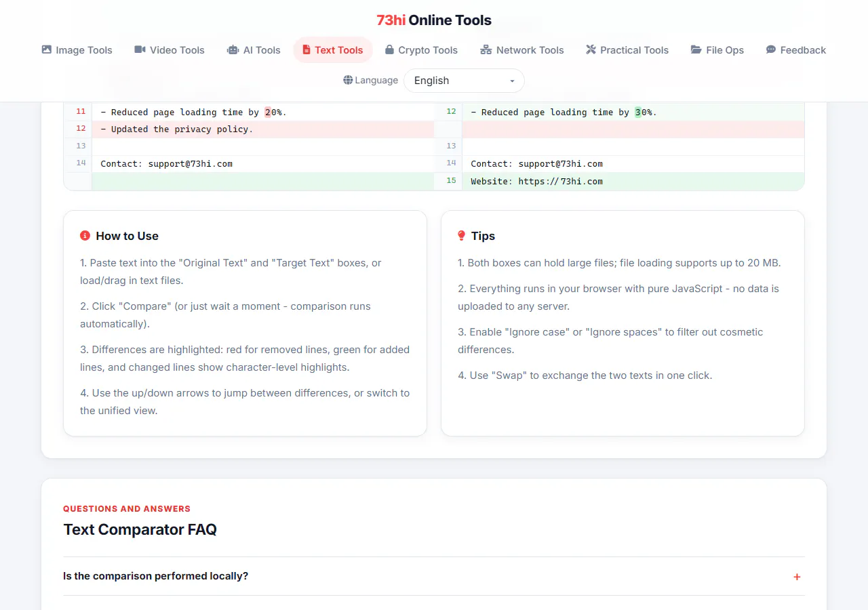Click the tip about using Swap
Viewport: 868px width, 610px height.
(585, 375)
